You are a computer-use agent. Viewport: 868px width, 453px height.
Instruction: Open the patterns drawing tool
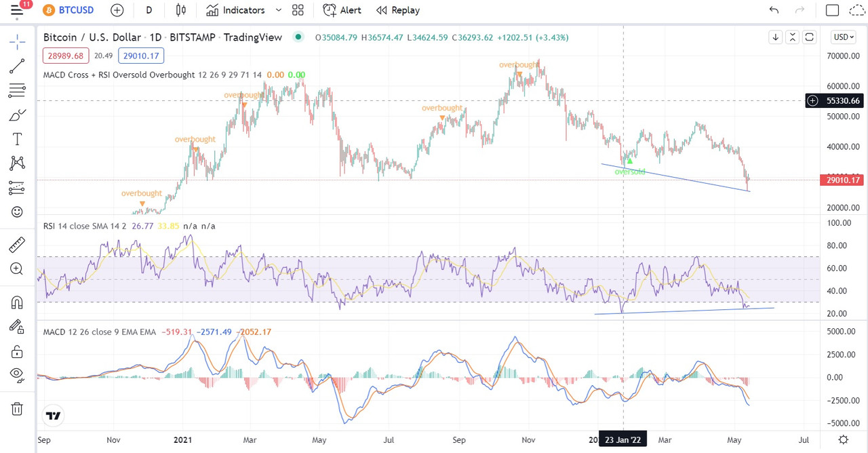tap(17, 163)
